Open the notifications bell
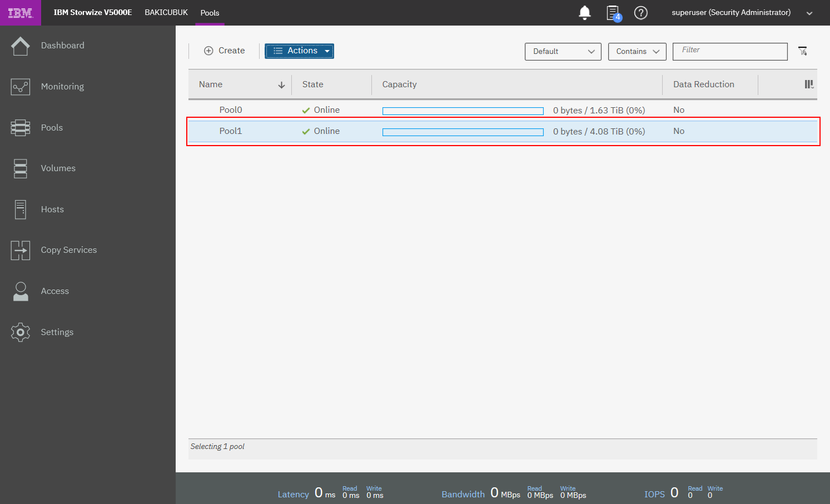Image resolution: width=830 pixels, height=504 pixels. (x=585, y=12)
